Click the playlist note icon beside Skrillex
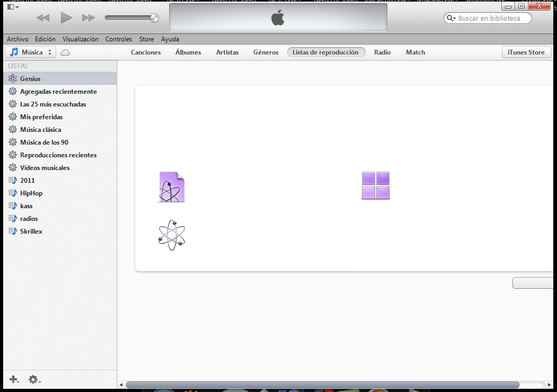The image size is (557, 392). coord(13,231)
